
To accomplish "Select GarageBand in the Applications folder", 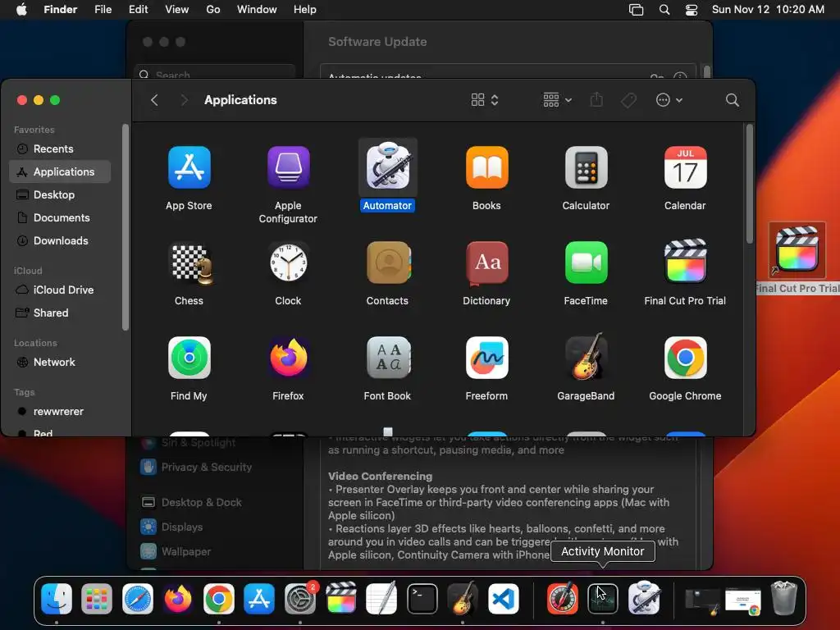I will point(586,357).
